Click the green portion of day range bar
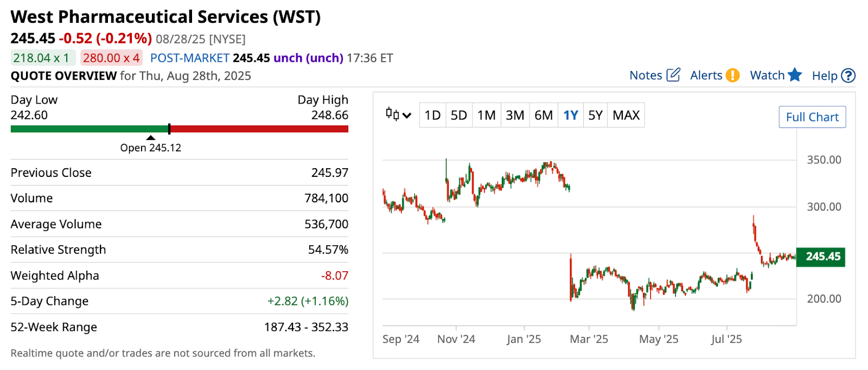 pos(90,129)
